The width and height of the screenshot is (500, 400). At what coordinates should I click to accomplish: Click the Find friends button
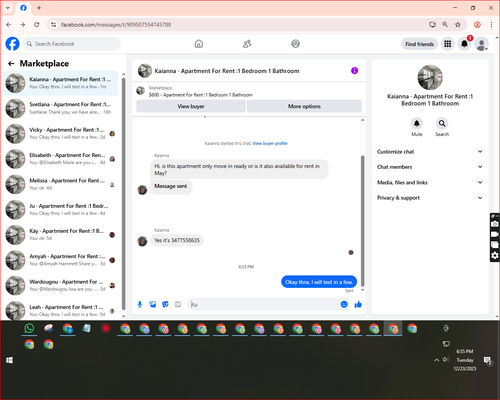pos(419,44)
